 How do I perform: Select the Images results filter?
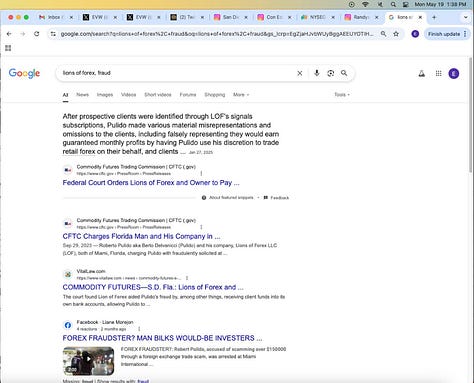pyautogui.click(x=105, y=95)
